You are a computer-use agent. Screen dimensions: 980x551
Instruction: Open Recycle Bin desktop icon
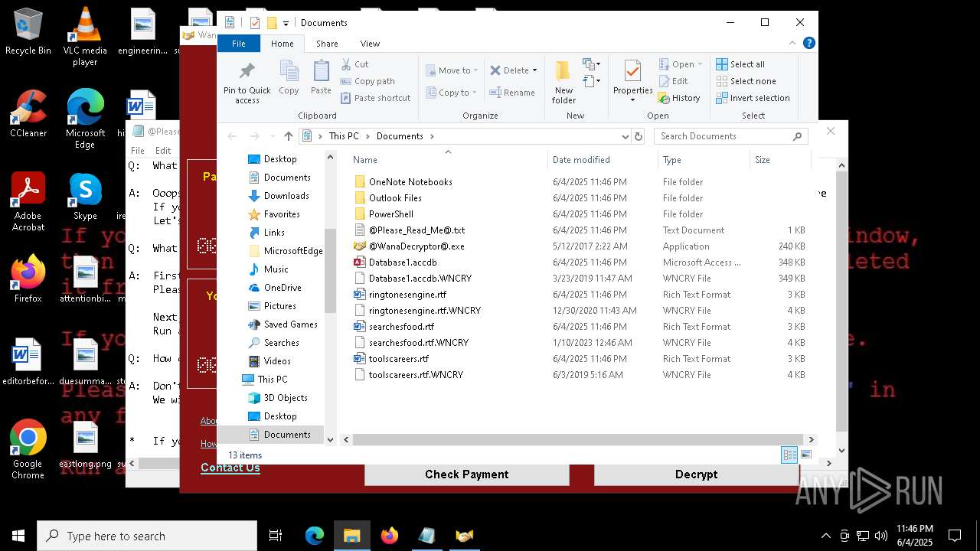(28, 32)
